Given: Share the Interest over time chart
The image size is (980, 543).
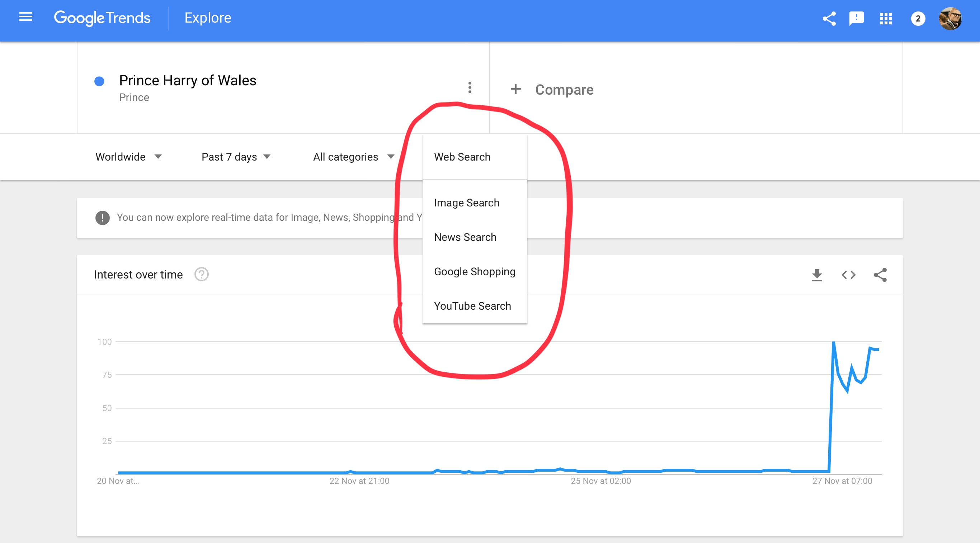Looking at the screenshot, I should [880, 275].
